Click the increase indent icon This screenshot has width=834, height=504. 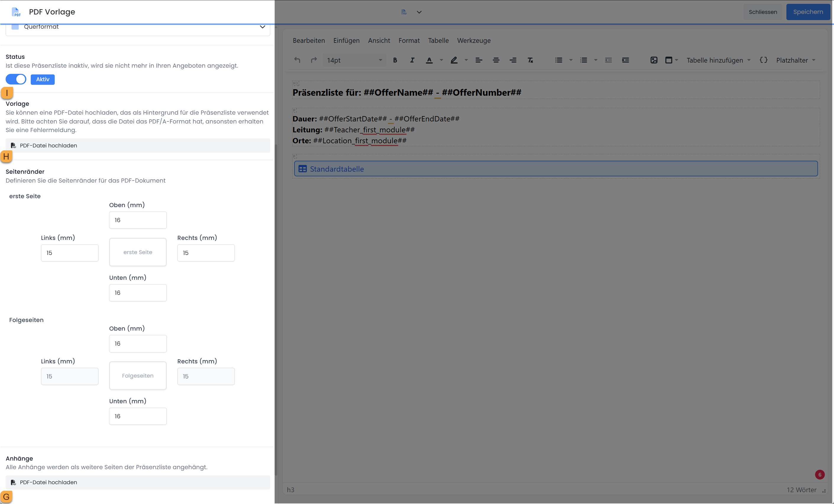[625, 60]
